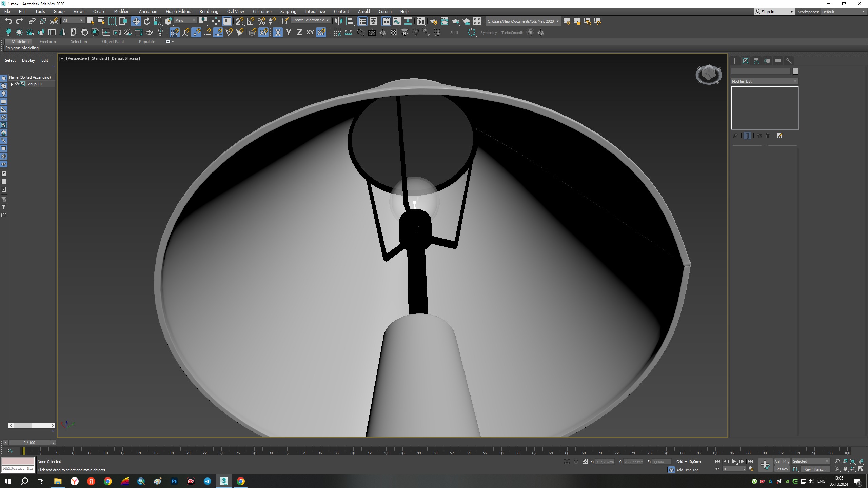The width and height of the screenshot is (868, 488).
Task: Open the selection filter All dropdown
Action: click(73, 21)
